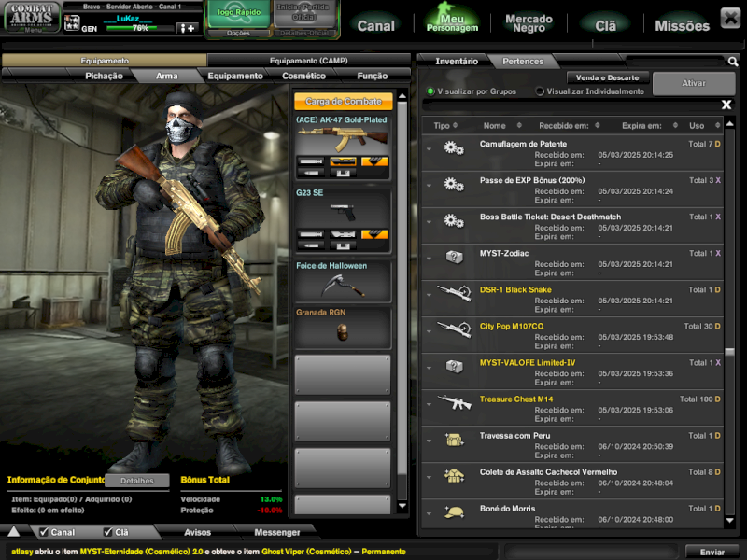Click the green experience progress bar
The image size is (747, 560).
click(140, 28)
